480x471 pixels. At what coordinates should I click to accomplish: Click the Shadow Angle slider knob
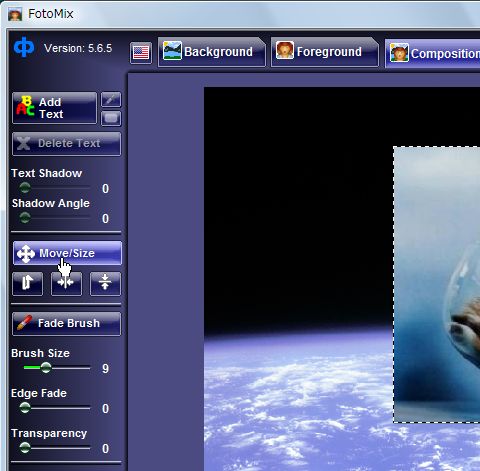pos(25,218)
